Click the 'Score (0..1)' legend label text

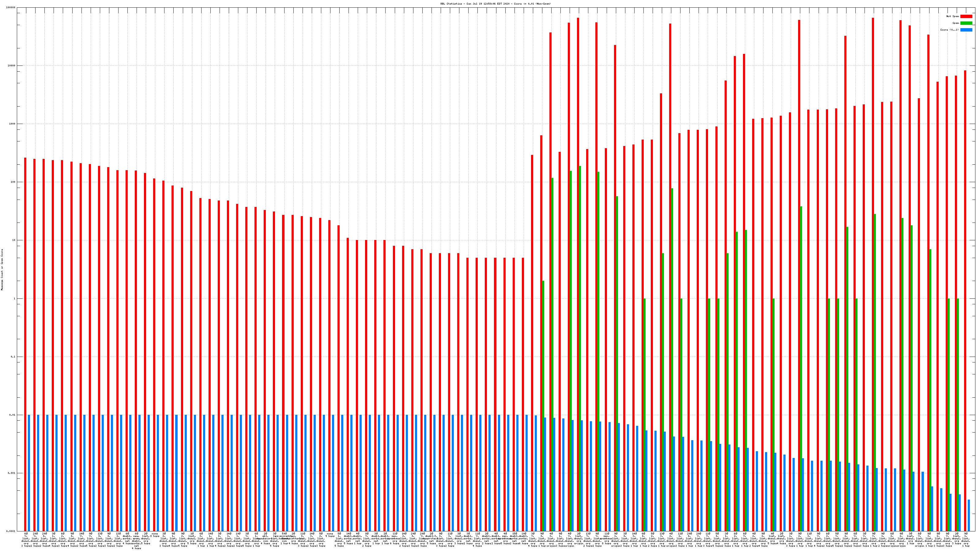pyautogui.click(x=949, y=30)
